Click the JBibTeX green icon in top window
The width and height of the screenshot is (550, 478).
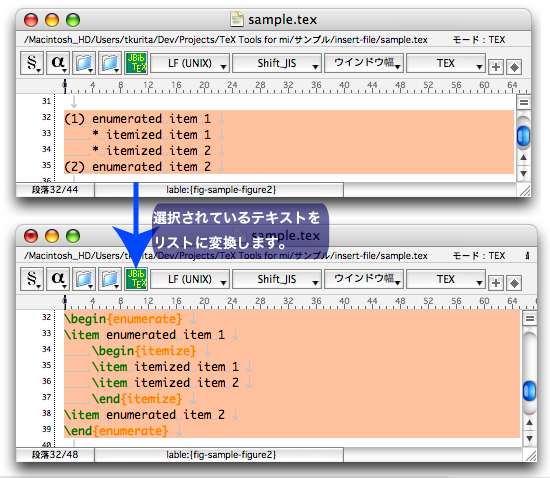click(x=136, y=63)
